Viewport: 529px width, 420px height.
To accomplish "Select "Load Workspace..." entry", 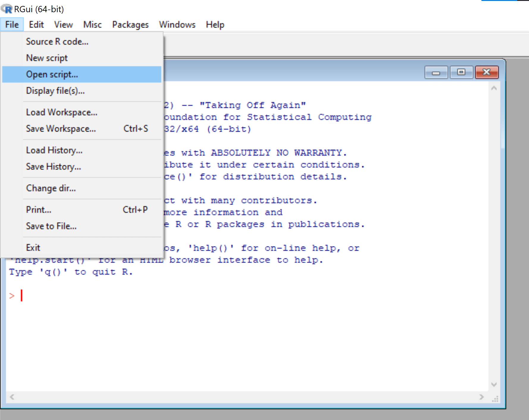I will click(61, 112).
